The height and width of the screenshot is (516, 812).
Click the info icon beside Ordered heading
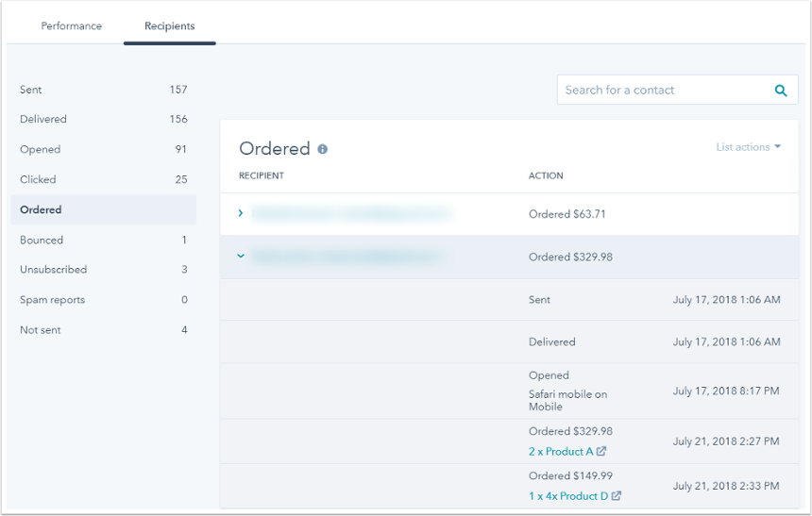tap(323, 149)
